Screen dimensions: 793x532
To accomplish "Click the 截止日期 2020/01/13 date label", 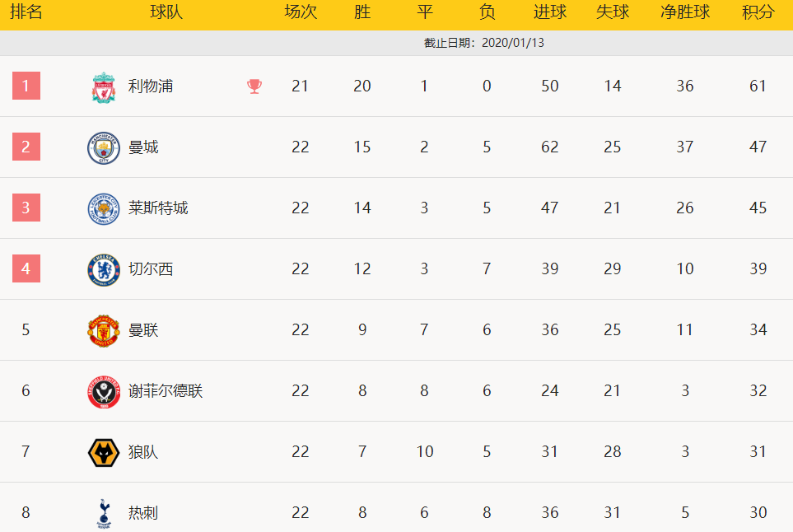I will [484, 43].
